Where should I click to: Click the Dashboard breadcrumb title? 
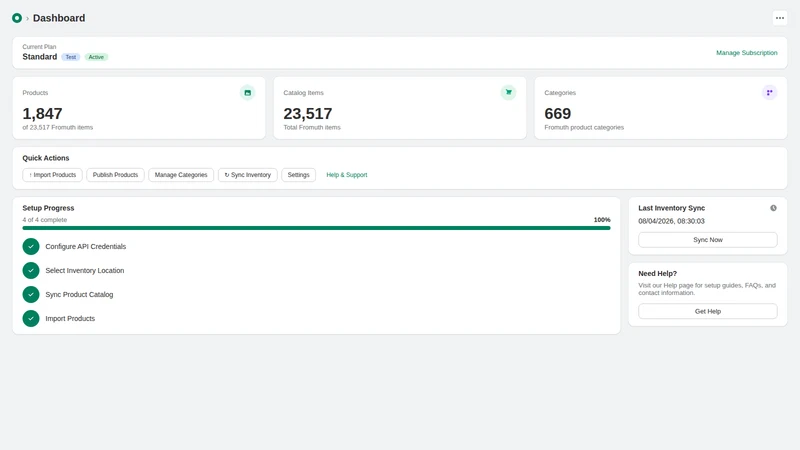59,18
